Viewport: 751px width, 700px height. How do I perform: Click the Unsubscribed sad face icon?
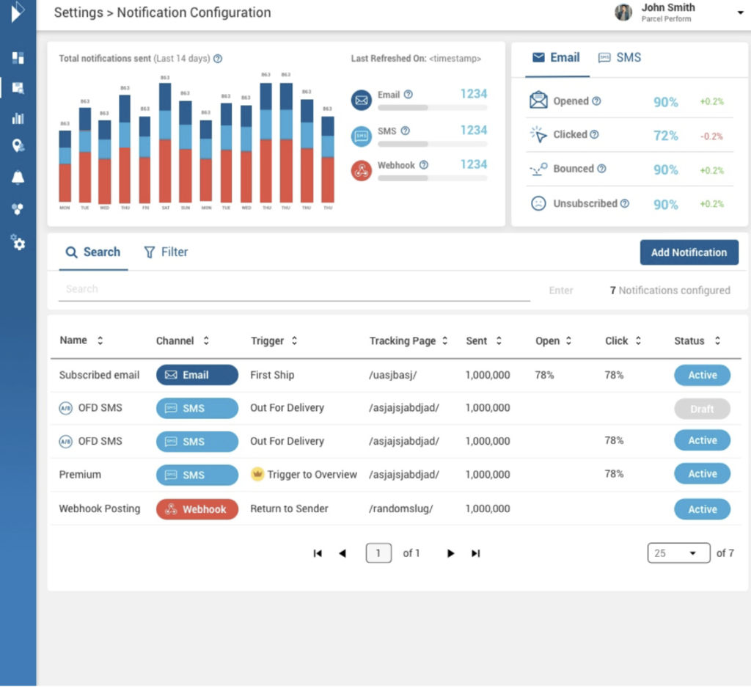[538, 204]
